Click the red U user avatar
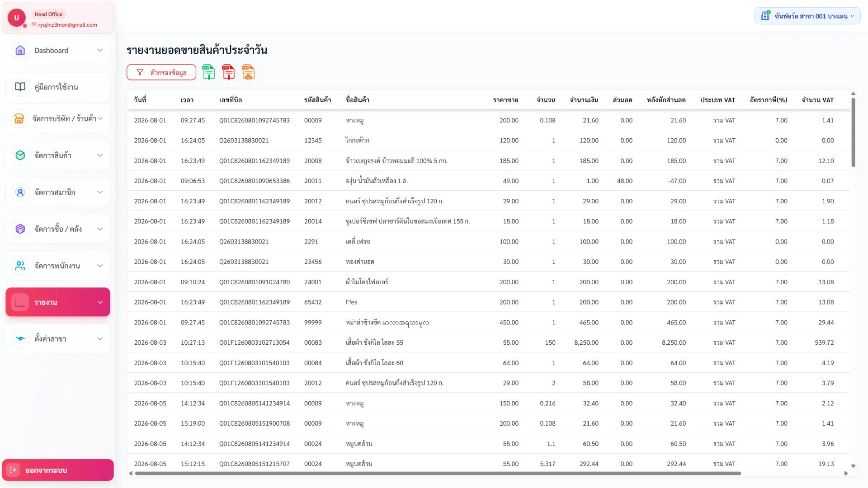Image resolution: width=868 pixels, height=488 pixels. [x=17, y=18]
